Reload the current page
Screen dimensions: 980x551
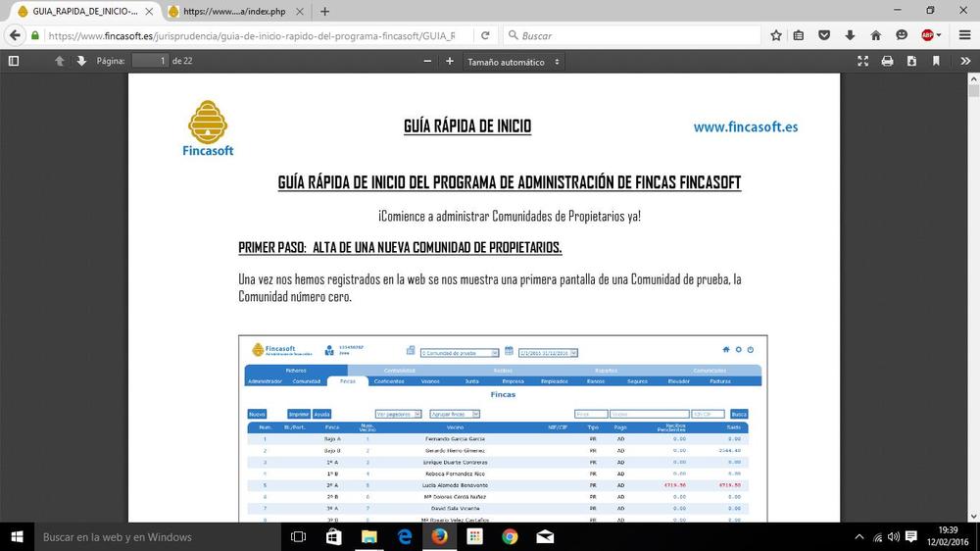pyautogui.click(x=485, y=35)
